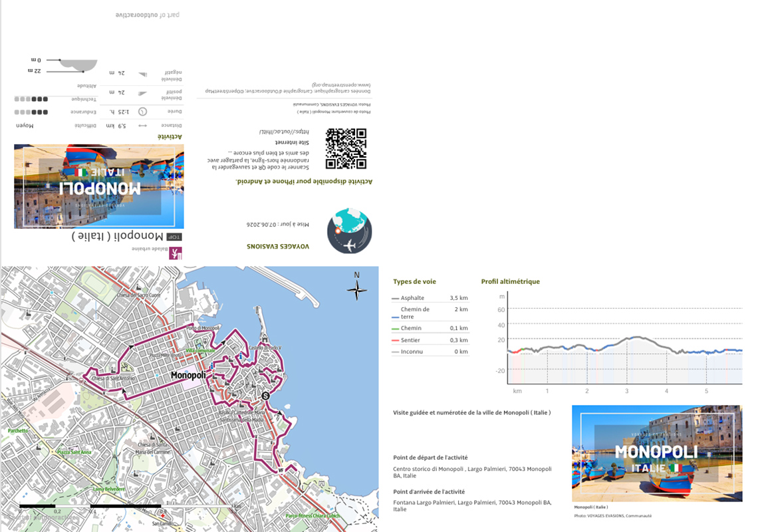Screen dimensions: 758x532
Task: Click the Profil altimétrique heading
Action: [510, 281]
